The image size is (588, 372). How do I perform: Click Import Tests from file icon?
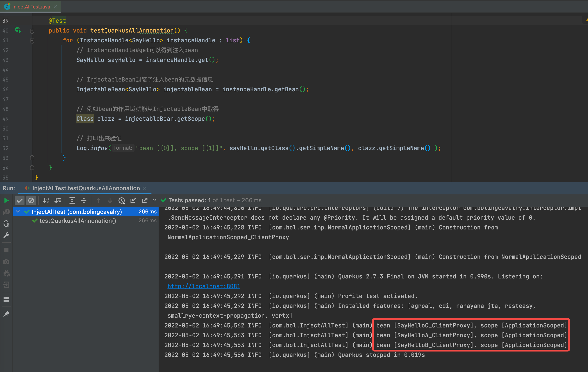[133, 200]
